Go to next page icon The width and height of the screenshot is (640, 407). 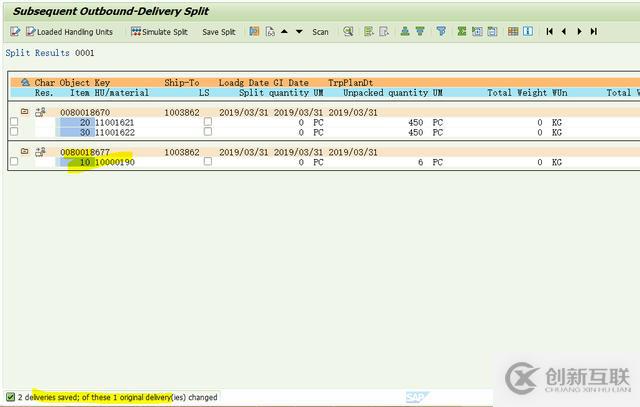(579, 31)
